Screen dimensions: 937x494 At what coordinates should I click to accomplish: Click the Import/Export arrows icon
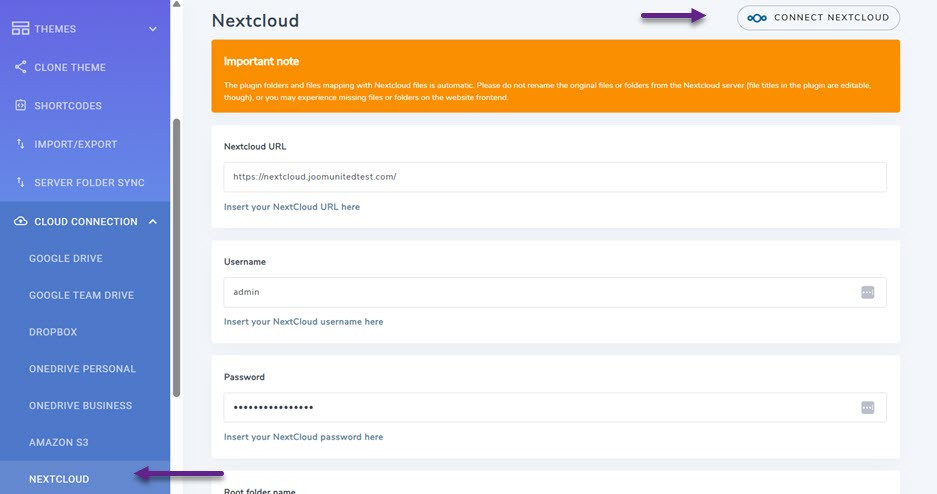click(20, 144)
